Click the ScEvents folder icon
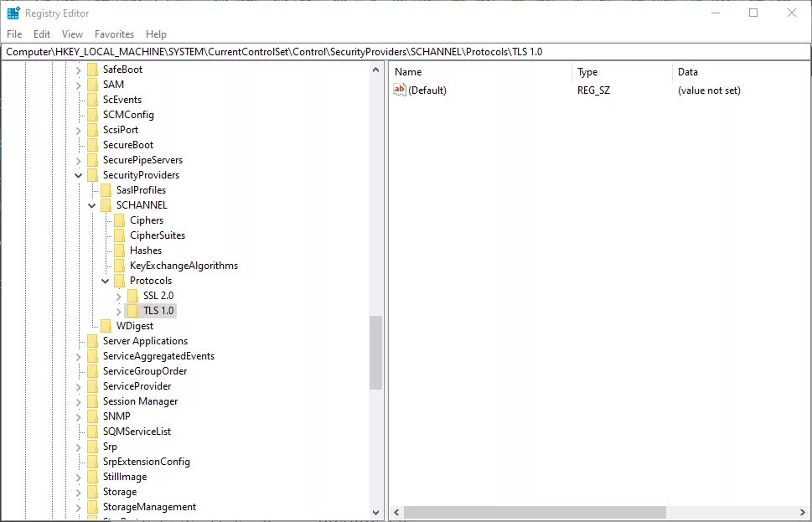 click(x=92, y=100)
